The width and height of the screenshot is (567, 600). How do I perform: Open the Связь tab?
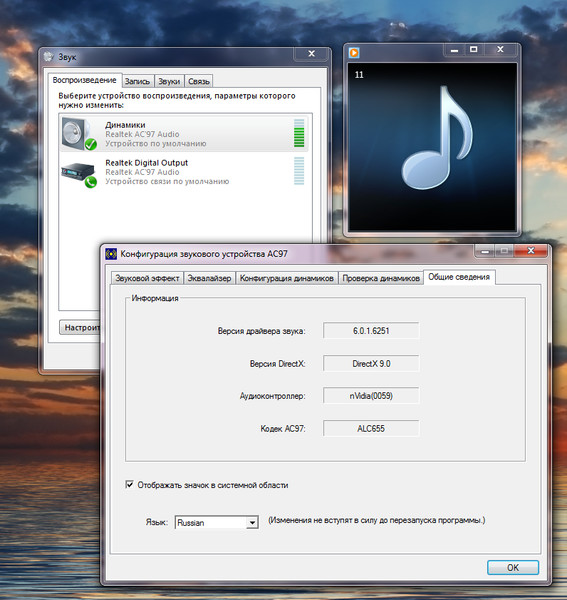(x=199, y=81)
